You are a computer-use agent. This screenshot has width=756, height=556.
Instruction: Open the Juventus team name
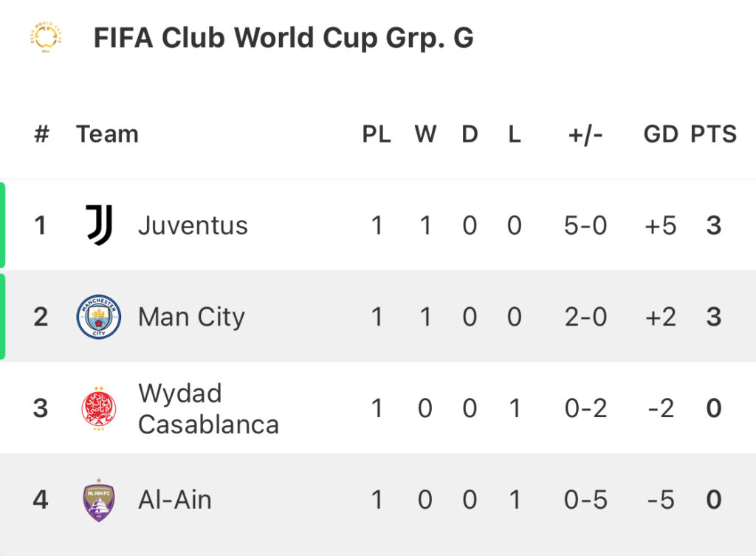pos(193,226)
